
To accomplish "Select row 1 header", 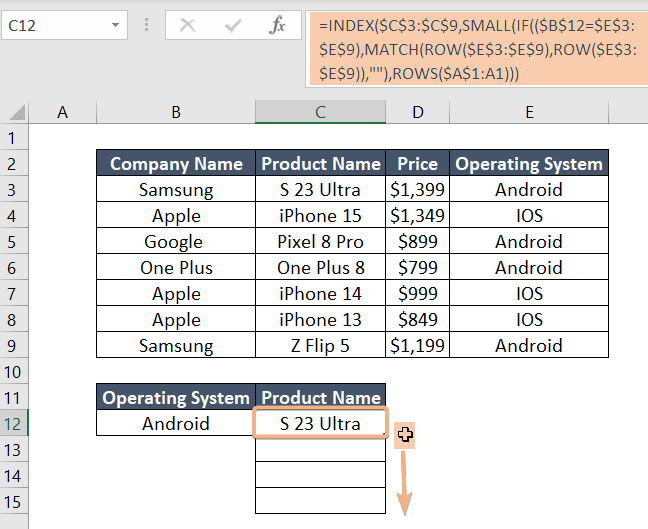I will [x=12, y=138].
